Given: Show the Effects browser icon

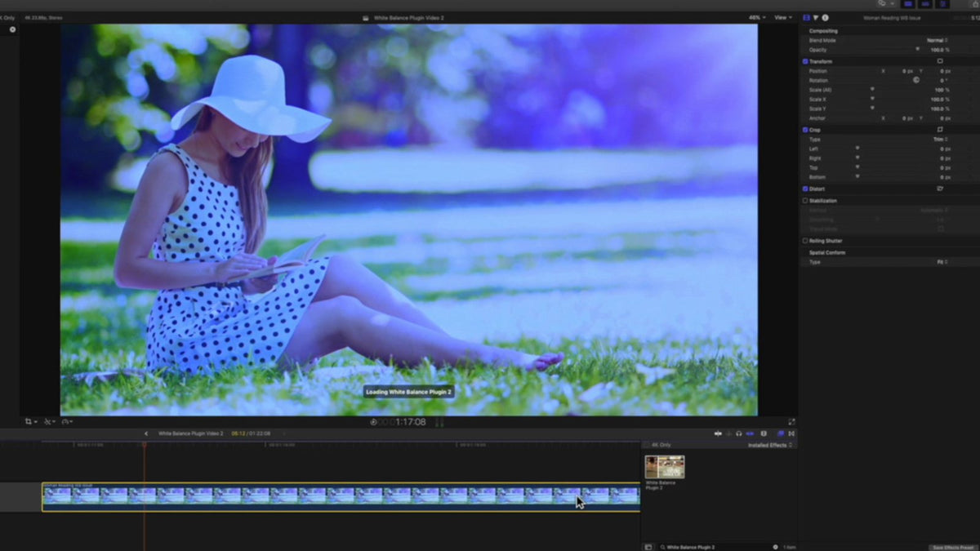Looking at the screenshot, I should [781, 433].
